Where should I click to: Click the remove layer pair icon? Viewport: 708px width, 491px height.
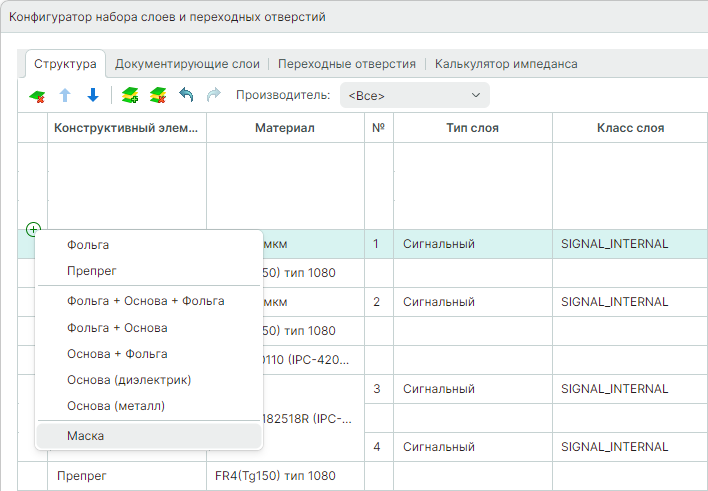point(158,96)
